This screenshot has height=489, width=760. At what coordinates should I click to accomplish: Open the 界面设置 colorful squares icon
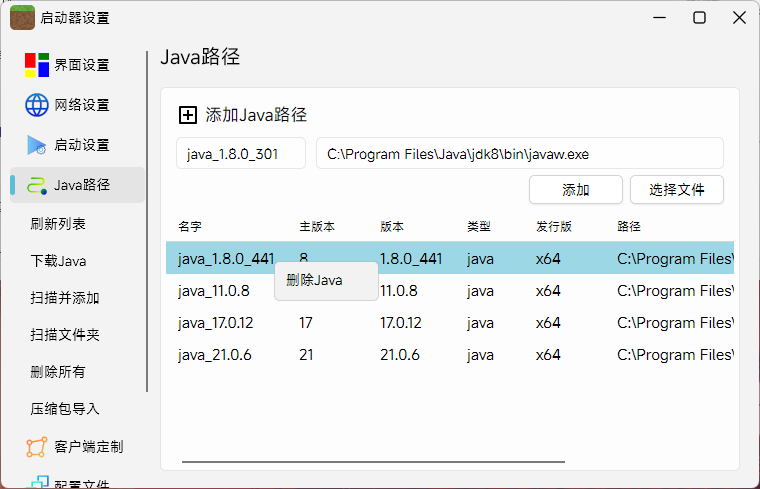37,65
